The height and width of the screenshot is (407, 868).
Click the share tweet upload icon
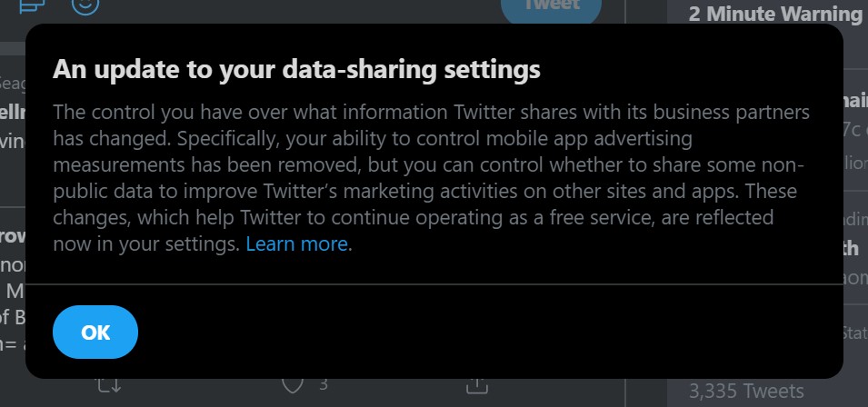click(x=476, y=385)
